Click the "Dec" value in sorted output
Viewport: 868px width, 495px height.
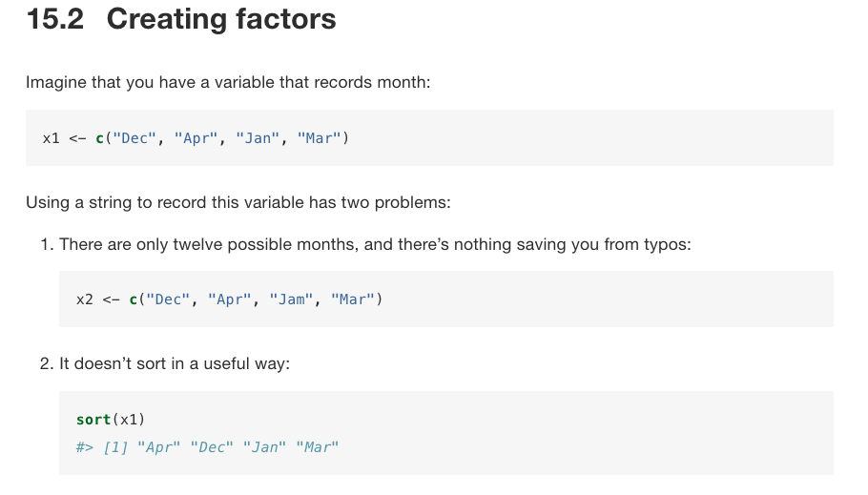(212, 447)
